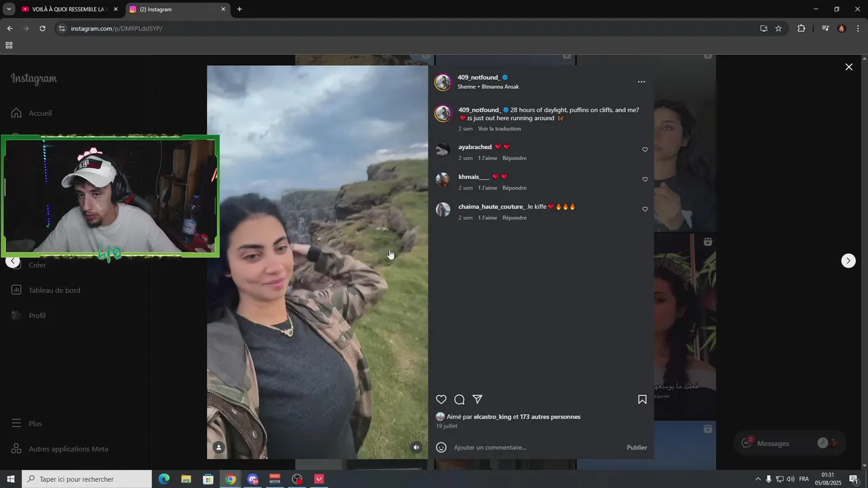
Task: Go to next post arrow
Action: pyautogui.click(x=848, y=261)
